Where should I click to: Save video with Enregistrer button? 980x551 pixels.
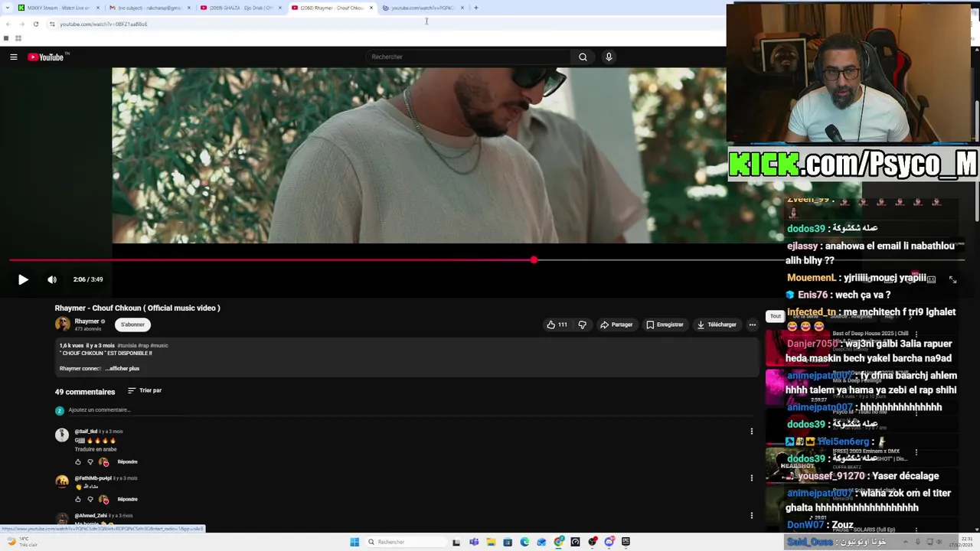(665, 324)
